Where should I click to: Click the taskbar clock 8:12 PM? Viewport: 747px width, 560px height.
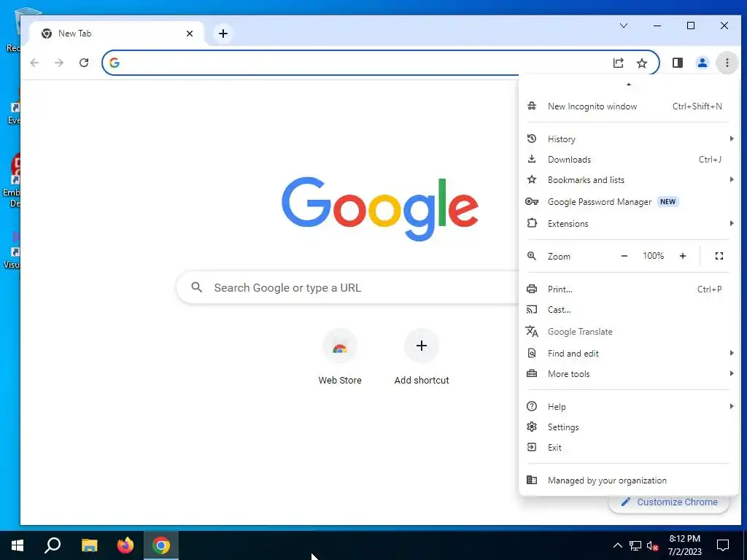(x=684, y=539)
